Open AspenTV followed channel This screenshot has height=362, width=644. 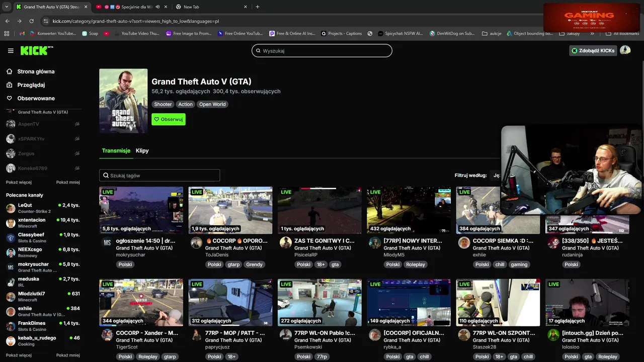(x=43, y=124)
